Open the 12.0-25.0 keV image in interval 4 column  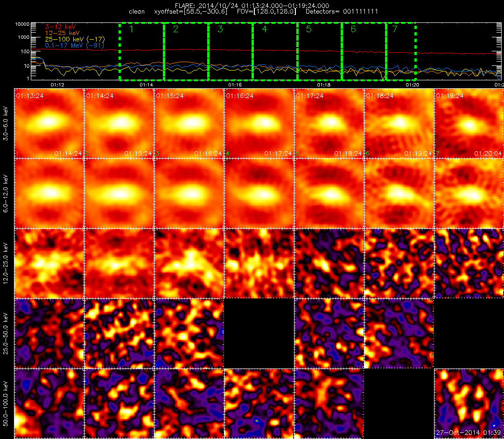259,263
